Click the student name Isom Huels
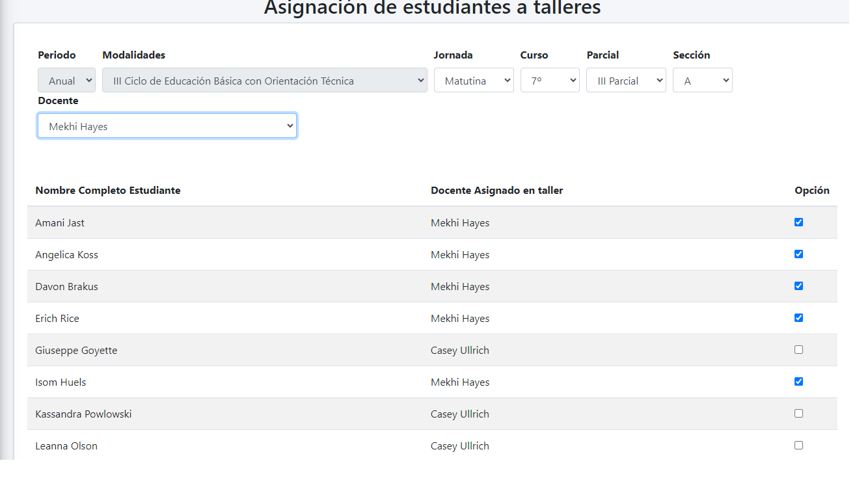868x480 pixels. (61, 382)
